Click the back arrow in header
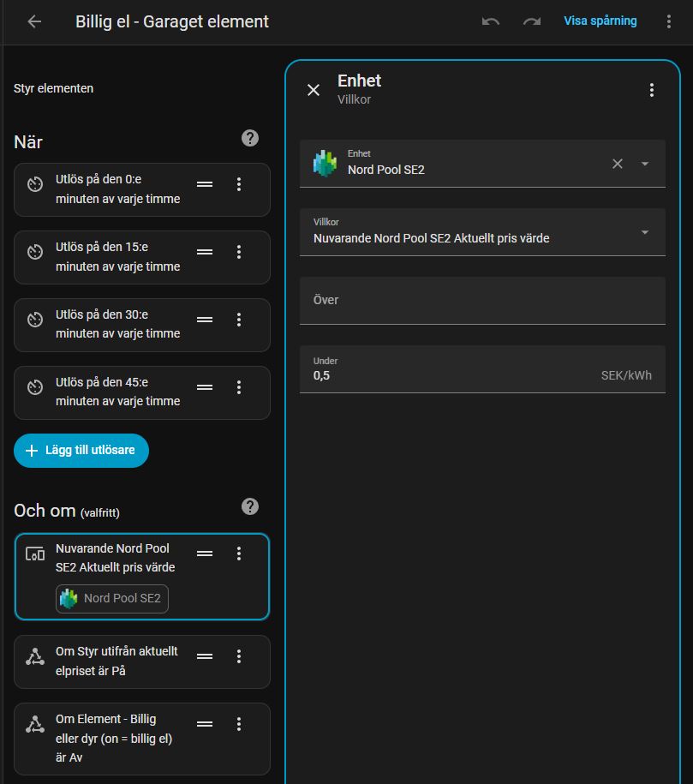 point(34,21)
